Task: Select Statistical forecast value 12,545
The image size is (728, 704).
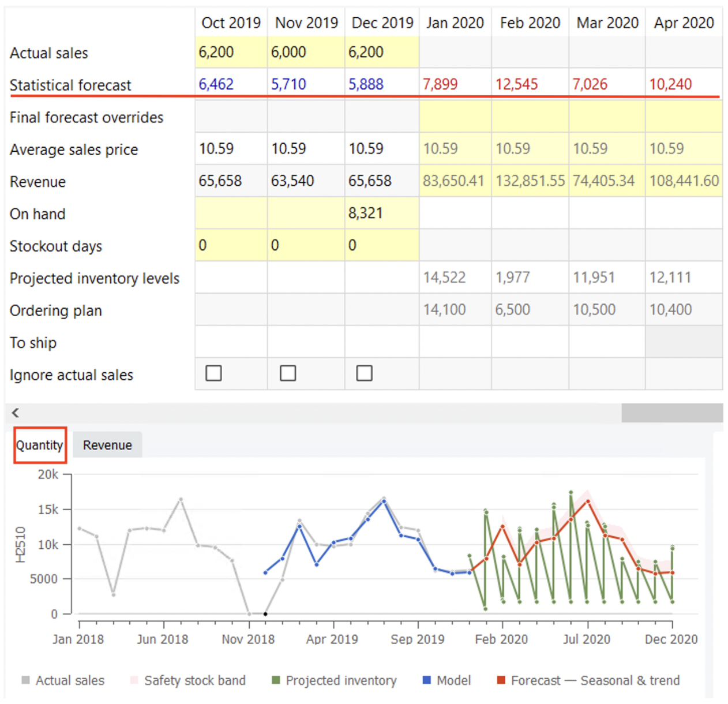Action: pyautogui.click(x=517, y=84)
